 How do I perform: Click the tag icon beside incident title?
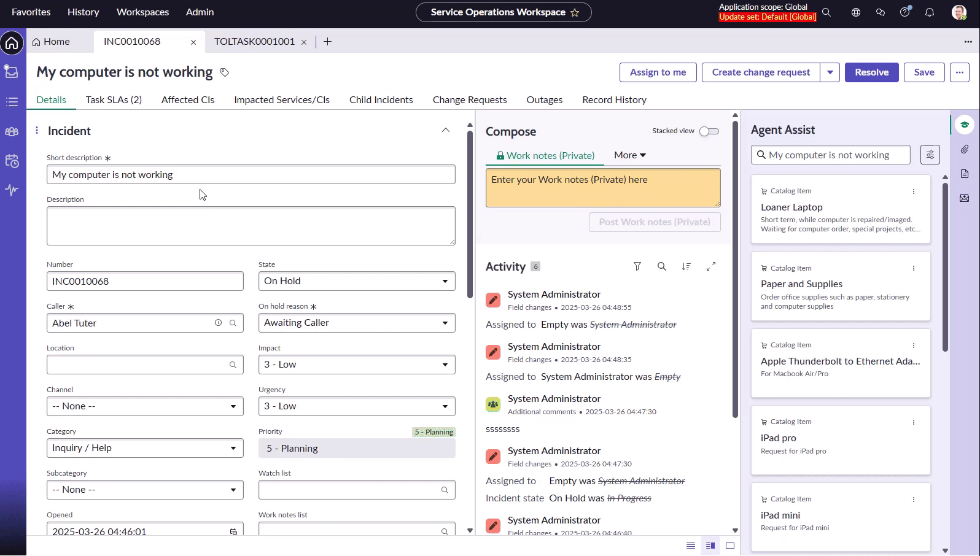coord(225,72)
